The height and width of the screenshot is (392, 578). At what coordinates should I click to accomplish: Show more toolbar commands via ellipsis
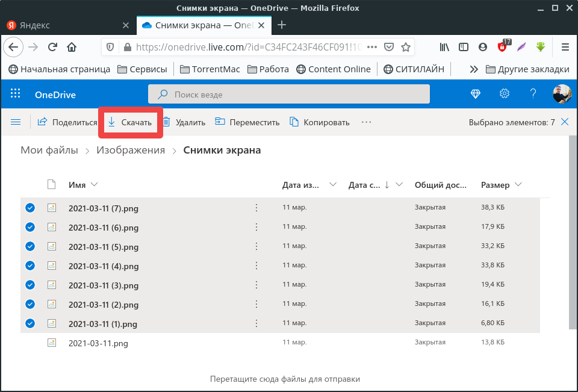pyautogui.click(x=366, y=122)
